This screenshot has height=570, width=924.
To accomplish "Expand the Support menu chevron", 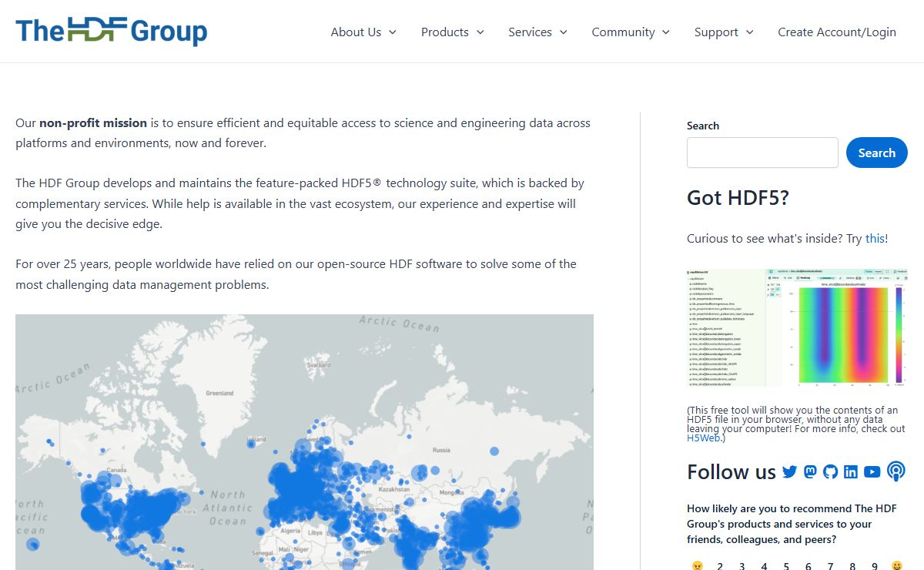I will pos(750,32).
